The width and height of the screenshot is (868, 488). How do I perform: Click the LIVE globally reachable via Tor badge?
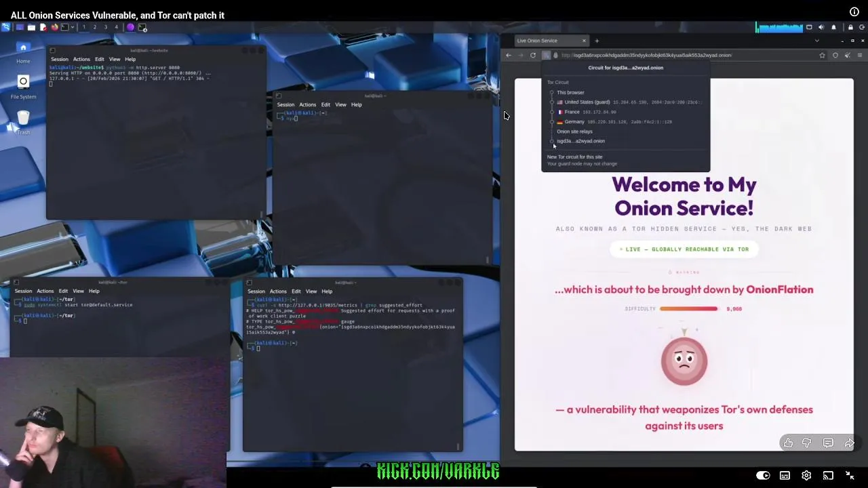coord(684,249)
